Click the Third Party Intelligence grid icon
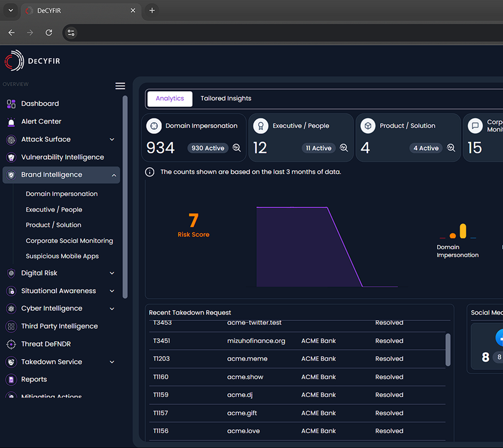The width and height of the screenshot is (503, 448). pos(11,326)
